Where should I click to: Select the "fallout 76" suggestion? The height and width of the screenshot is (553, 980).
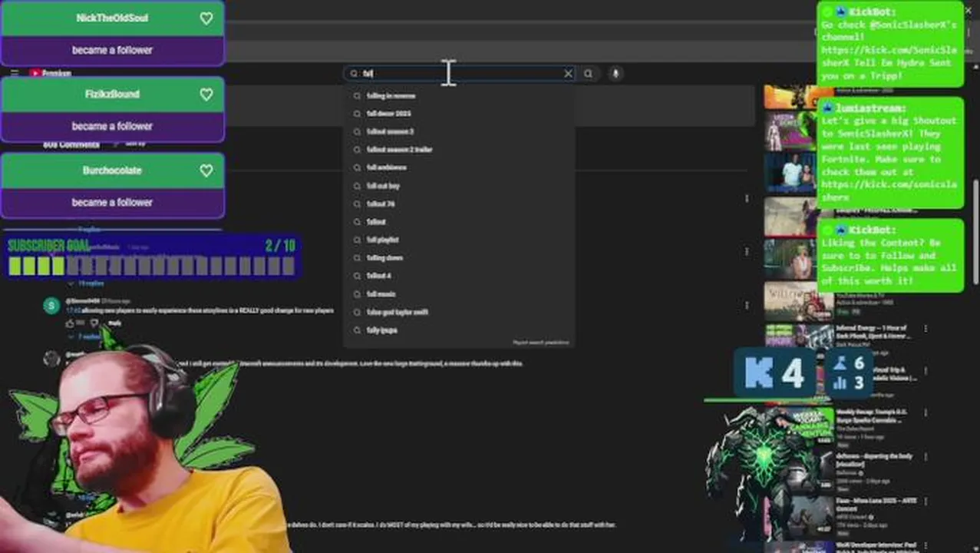[459, 204]
